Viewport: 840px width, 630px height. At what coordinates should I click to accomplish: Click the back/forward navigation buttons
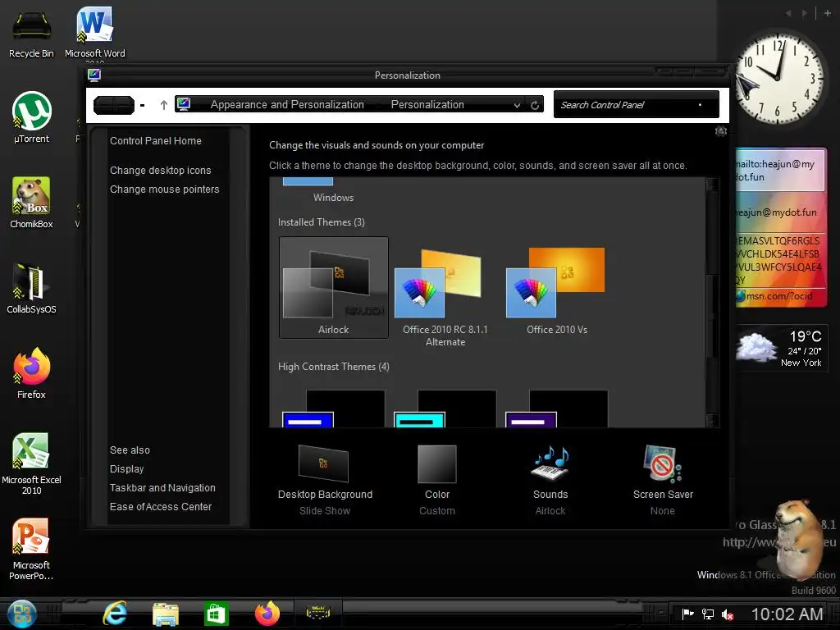113,105
